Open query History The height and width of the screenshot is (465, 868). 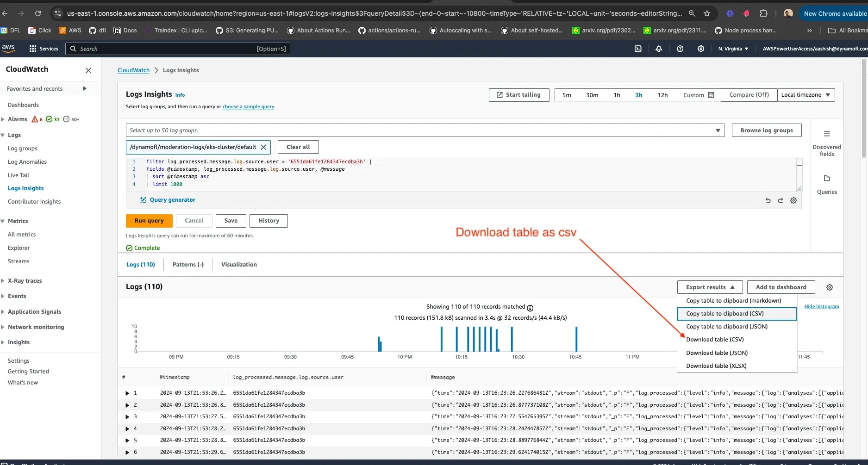[x=269, y=221]
